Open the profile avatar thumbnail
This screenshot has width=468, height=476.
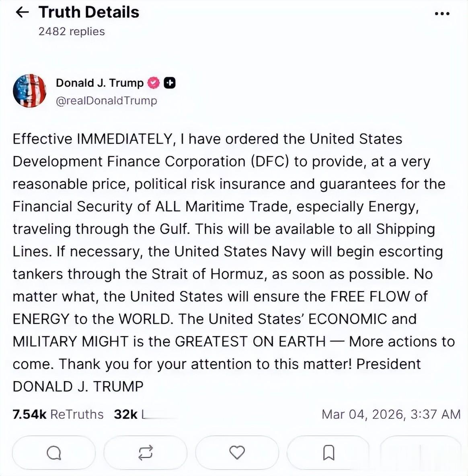click(29, 91)
